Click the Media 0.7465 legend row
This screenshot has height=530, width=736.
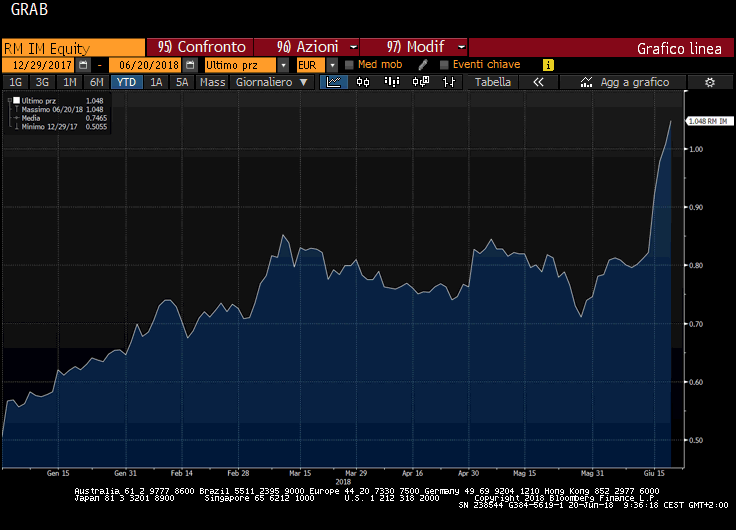click(59, 118)
